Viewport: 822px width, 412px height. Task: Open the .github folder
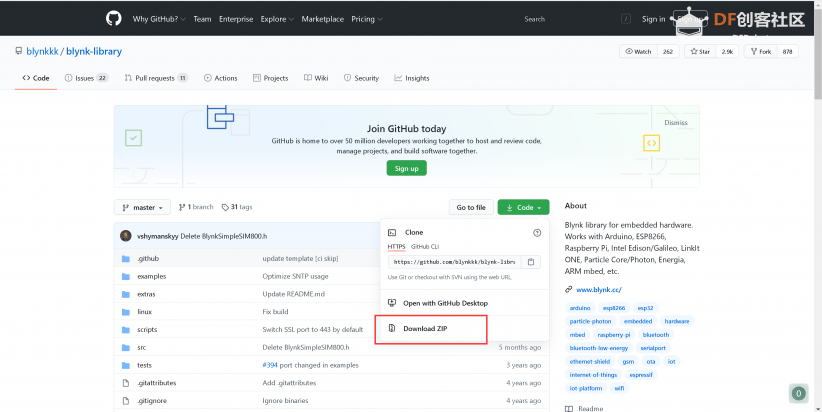coord(148,258)
